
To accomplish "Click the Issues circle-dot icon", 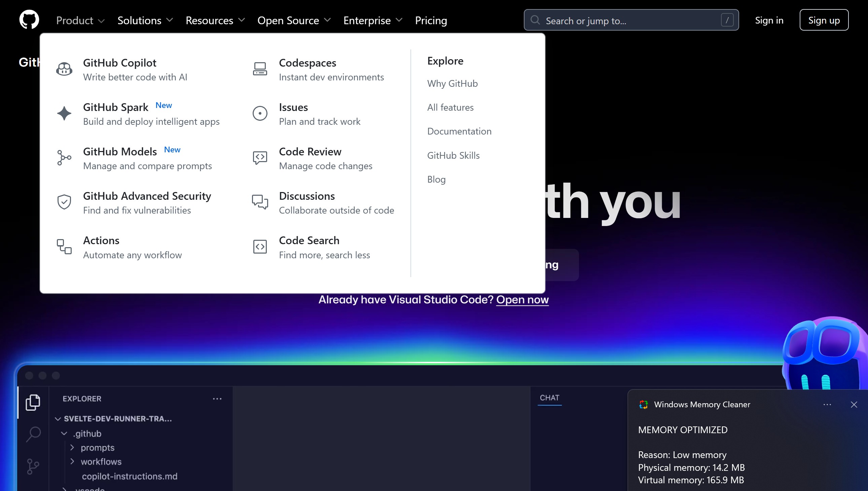I will 260,113.
